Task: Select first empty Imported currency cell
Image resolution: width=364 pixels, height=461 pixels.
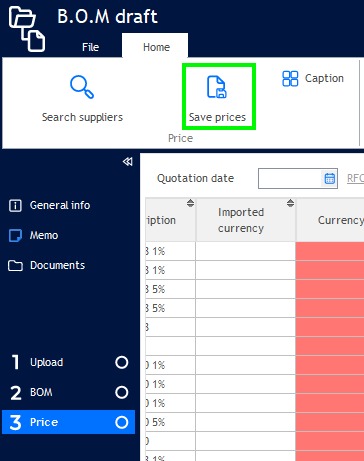Action: [x=246, y=251]
